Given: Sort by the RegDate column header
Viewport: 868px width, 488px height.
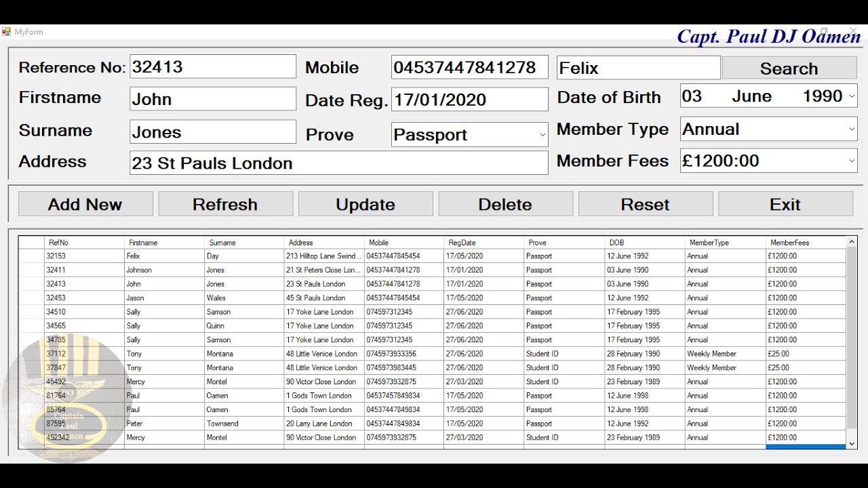Looking at the screenshot, I should click(485, 243).
